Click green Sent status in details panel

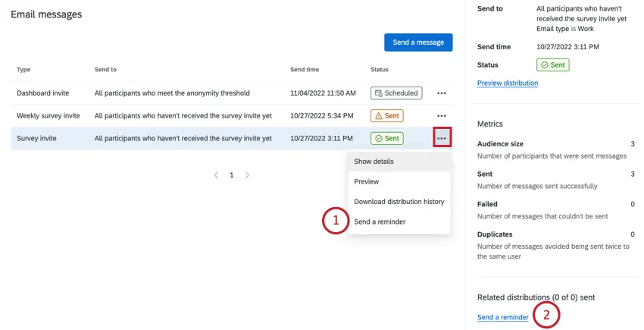click(553, 65)
